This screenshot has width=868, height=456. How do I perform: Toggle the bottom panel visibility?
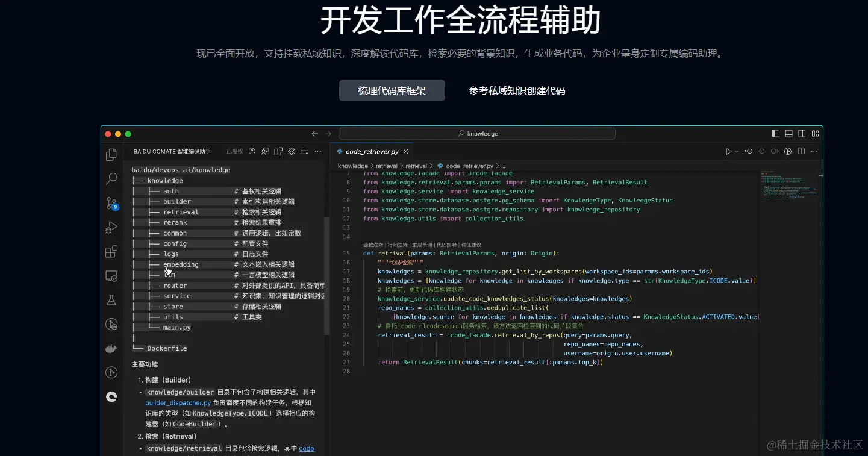(x=788, y=133)
